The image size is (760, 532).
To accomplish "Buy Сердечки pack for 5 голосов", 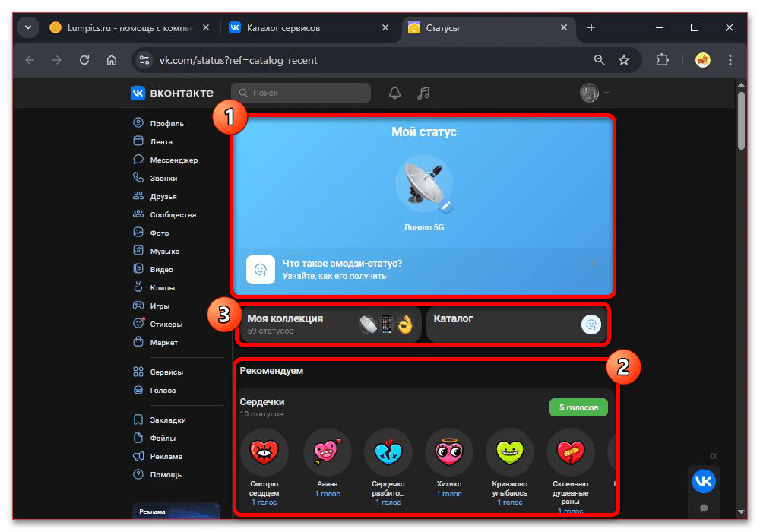I will [578, 407].
